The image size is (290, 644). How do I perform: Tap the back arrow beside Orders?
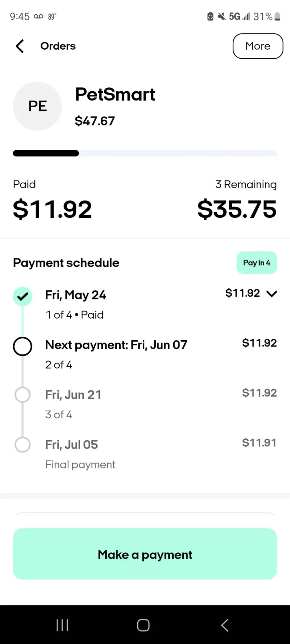coord(20,46)
